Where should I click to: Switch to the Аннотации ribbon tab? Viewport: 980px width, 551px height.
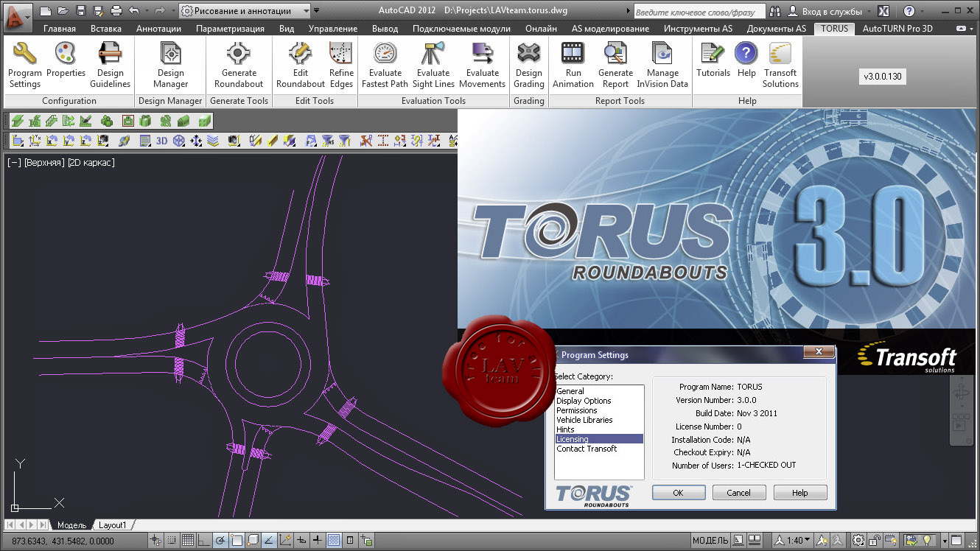(158, 29)
